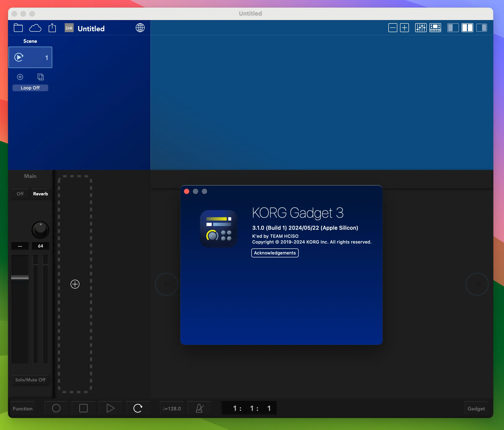Click the reverb send knob

[x=40, y=230]
